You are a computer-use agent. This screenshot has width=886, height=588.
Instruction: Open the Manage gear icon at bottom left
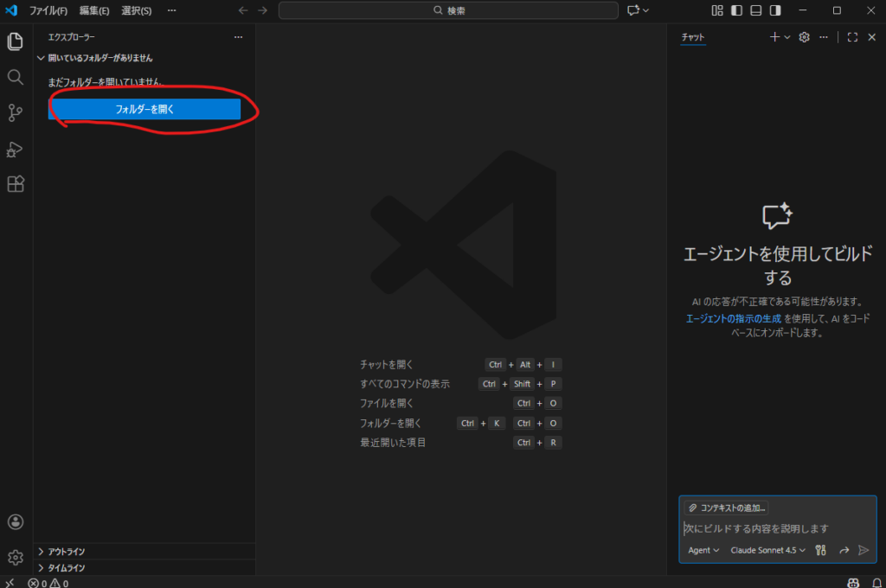(15, 557)
